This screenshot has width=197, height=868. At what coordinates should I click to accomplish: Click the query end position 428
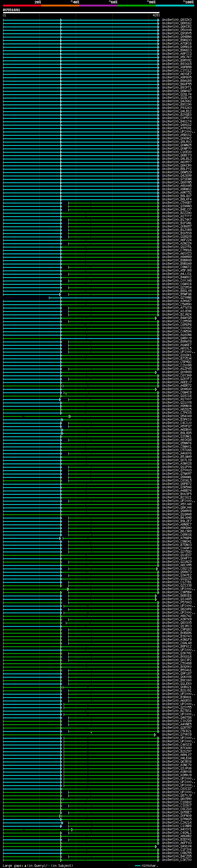pos(155,15)
